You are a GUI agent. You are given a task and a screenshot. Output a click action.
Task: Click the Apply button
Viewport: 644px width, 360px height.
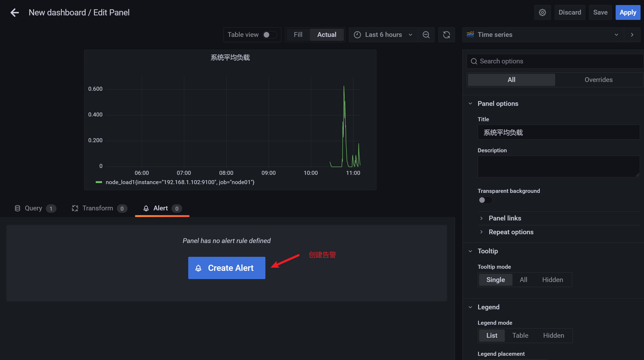(628, 12)
